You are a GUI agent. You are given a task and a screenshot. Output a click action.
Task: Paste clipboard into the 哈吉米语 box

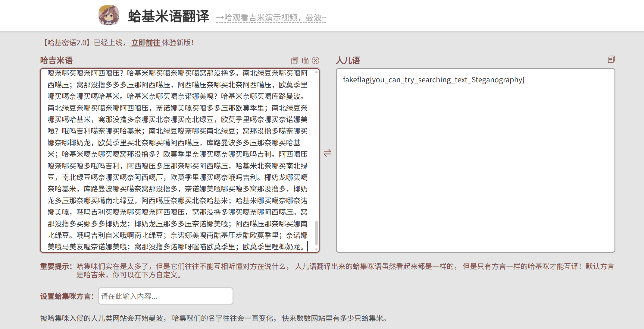(305, 61)
